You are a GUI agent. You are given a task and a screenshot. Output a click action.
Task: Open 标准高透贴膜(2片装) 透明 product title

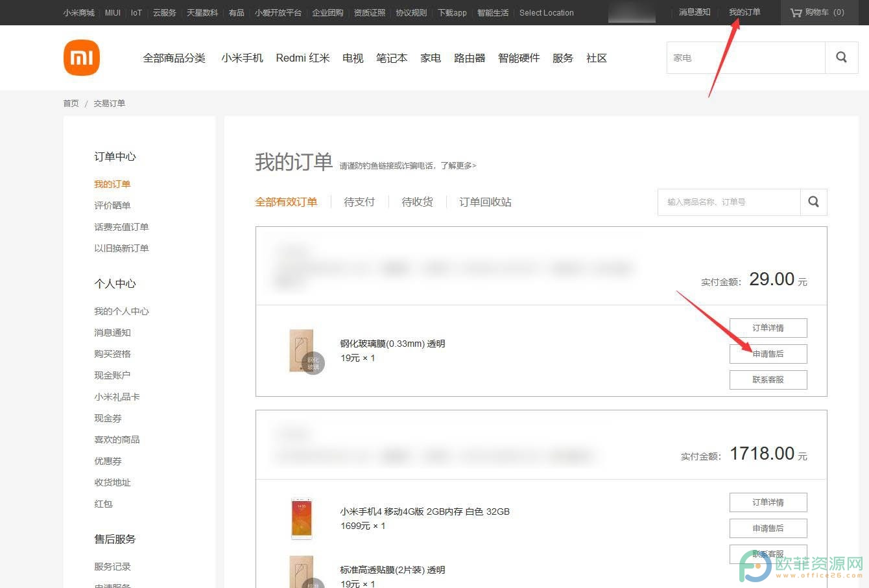[392, 570]
